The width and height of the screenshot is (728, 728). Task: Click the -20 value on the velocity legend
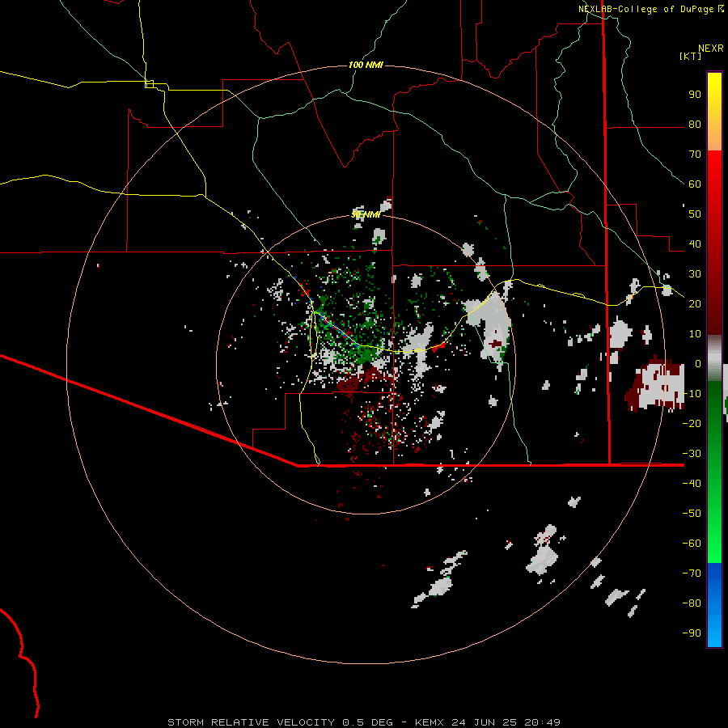point(692,424)
